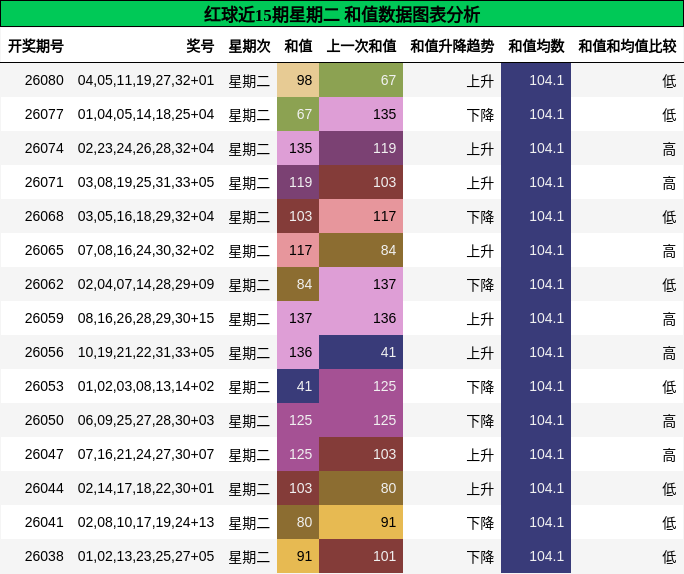Click prize numbers 03,05,16,18,29,32+04
Viewport: 684px width, 574px height.
point(146,216)
